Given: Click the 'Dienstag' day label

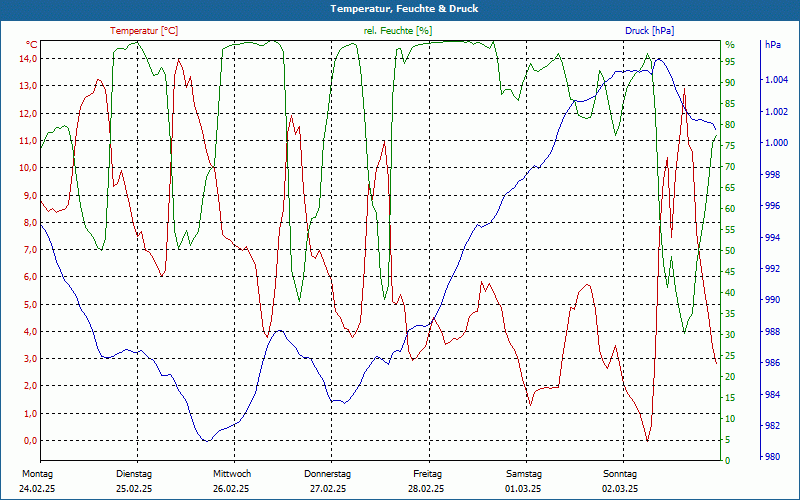Looking at the screenshot, I should coord(134,474).
